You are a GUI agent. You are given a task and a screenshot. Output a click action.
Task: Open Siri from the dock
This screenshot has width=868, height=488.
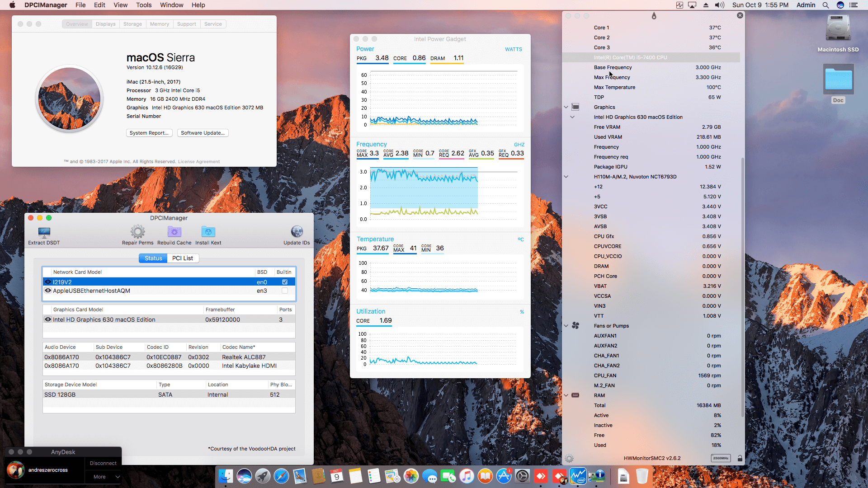tap(244, 476)
